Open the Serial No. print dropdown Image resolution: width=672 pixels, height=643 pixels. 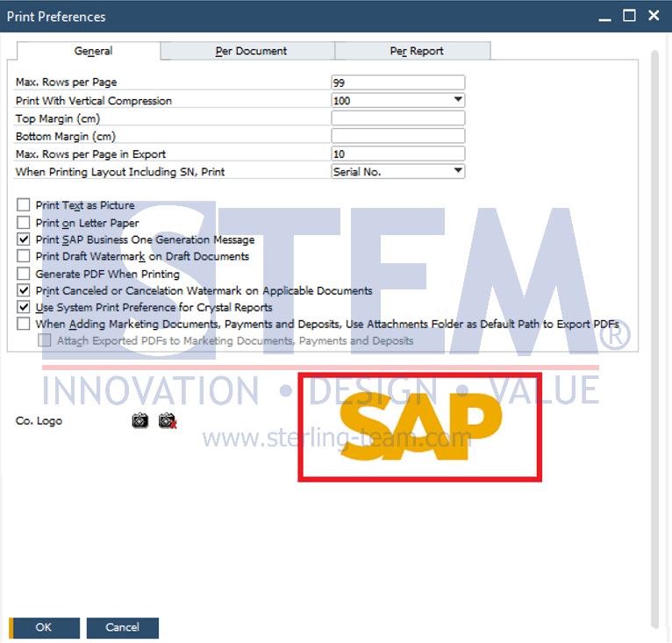458,171
